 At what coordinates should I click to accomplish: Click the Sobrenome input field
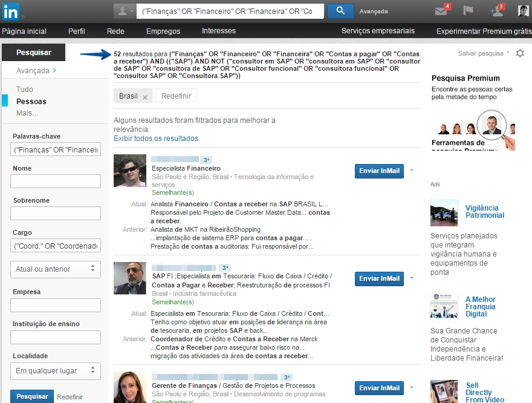(56, 213)
